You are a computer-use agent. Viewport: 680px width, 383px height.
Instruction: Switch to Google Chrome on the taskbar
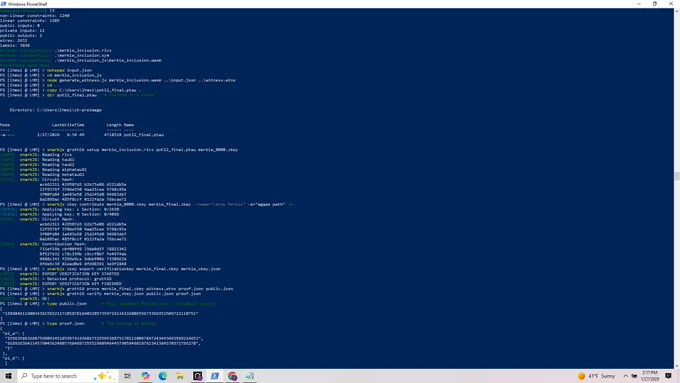pos(232,376)
